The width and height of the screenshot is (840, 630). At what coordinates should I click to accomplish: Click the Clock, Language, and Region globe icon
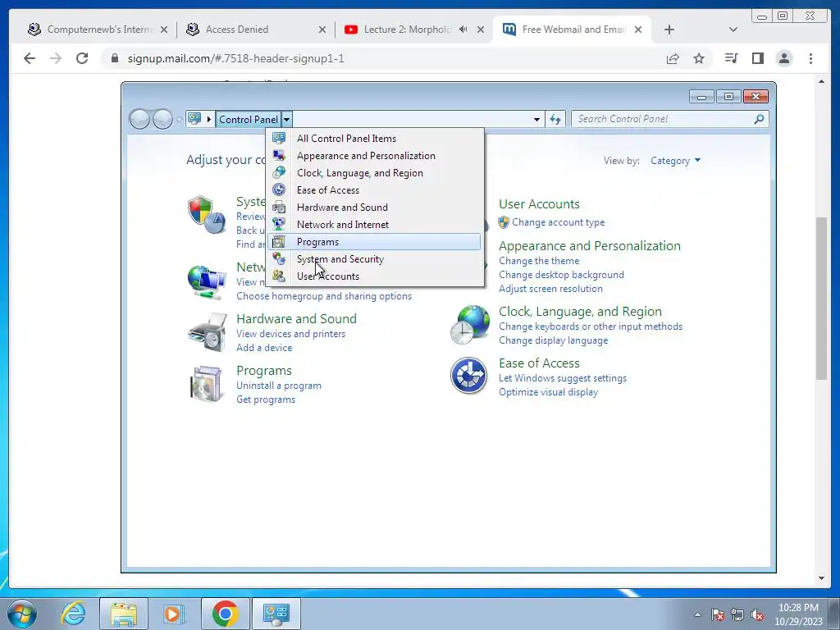click(470, 325)
